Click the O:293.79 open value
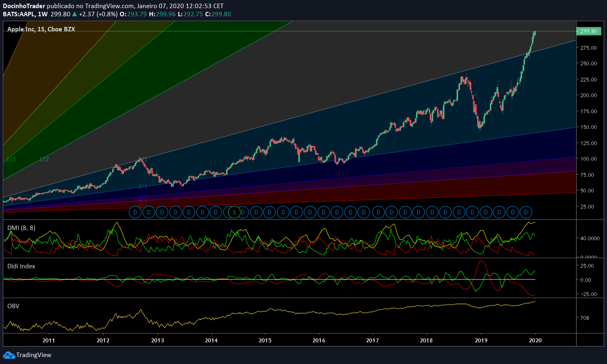The width and height of the screenshot is (607, 364). [133, 14]
